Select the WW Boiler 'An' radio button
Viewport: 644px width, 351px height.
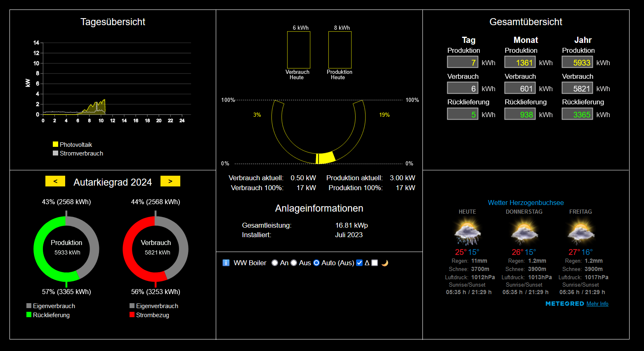(x=275, y=263)
